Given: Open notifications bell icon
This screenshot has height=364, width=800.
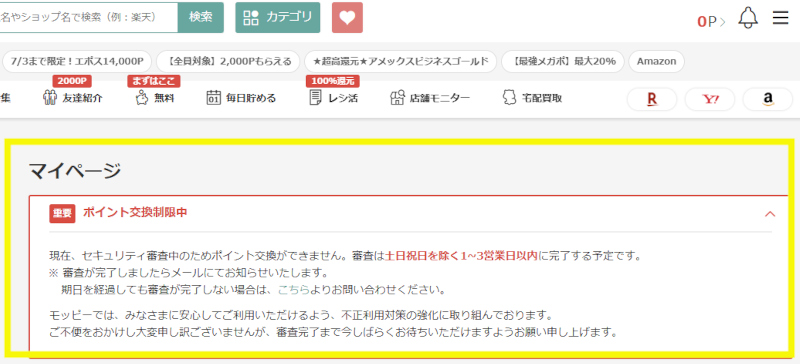Looking at the screenshot, I should [748, 18].
